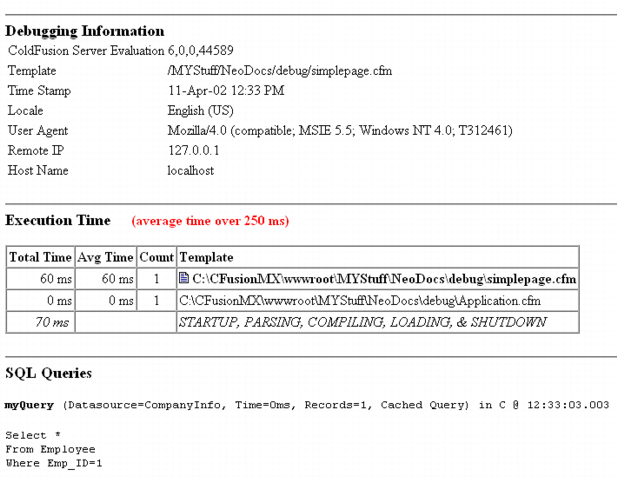The height and width of the screenshot is (484, 625).
Task: Click the Debugging Information heading
Action: click(x=85, y=31)
